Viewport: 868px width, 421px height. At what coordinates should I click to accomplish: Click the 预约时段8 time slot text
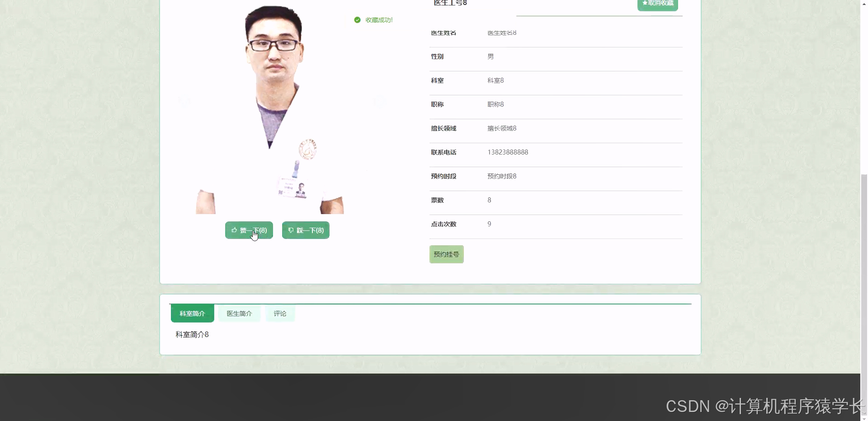501,176
